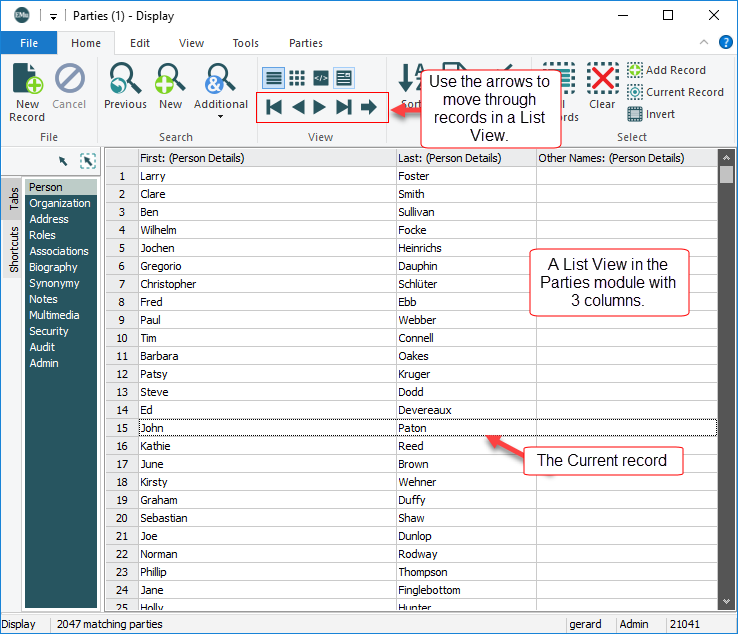
Task: Toggle the List View mode button
Action: pos(273,78)
